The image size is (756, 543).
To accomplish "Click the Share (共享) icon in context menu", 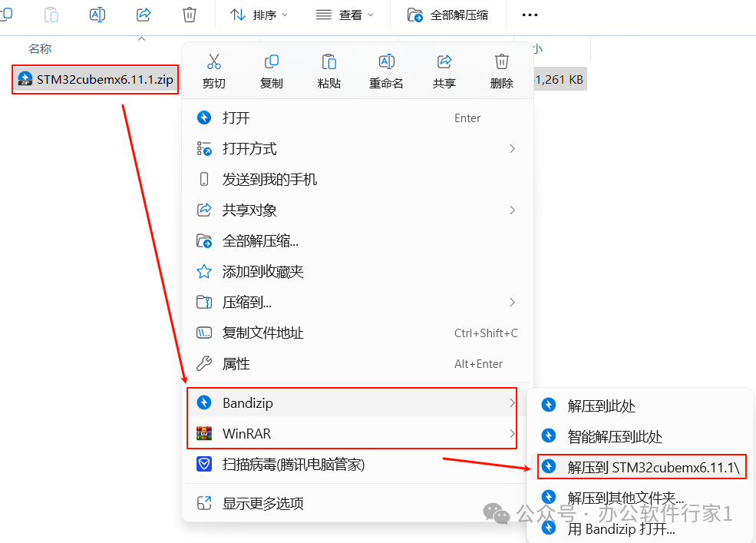I will 444,61.
